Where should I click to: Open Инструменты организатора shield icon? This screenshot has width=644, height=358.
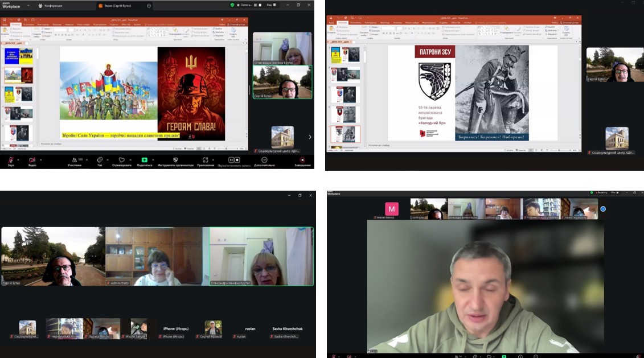coord(175,160)
